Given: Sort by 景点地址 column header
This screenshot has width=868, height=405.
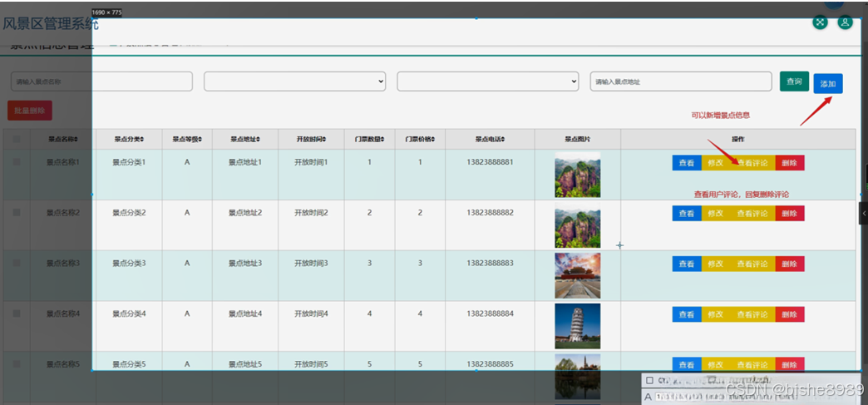Looking at the screenshot, I should 245,139.
